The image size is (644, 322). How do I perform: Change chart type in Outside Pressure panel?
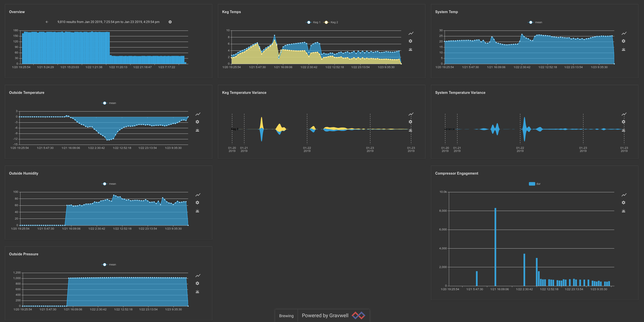coord(198,276)
